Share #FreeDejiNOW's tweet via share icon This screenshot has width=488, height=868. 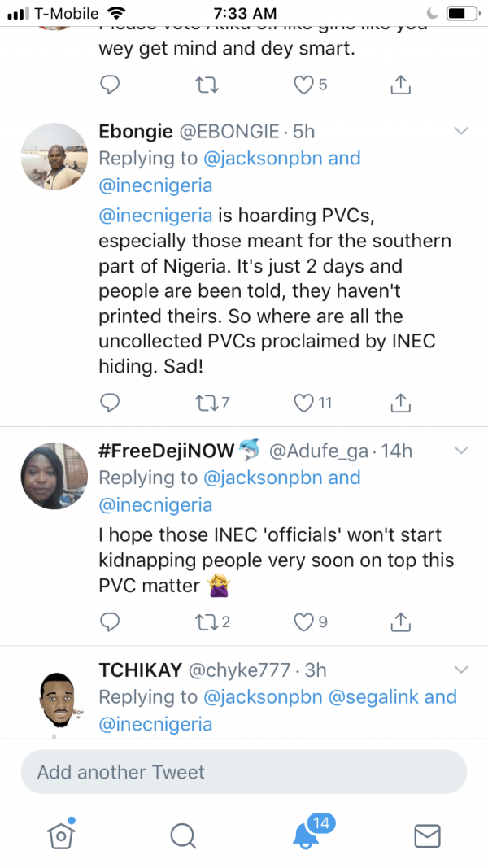(x=401, y=622)
